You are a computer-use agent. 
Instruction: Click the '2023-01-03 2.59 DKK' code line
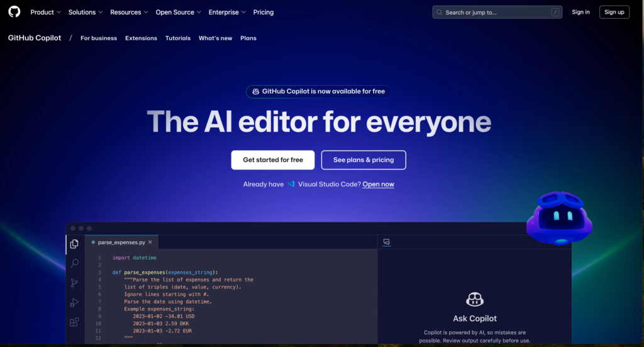160,324
